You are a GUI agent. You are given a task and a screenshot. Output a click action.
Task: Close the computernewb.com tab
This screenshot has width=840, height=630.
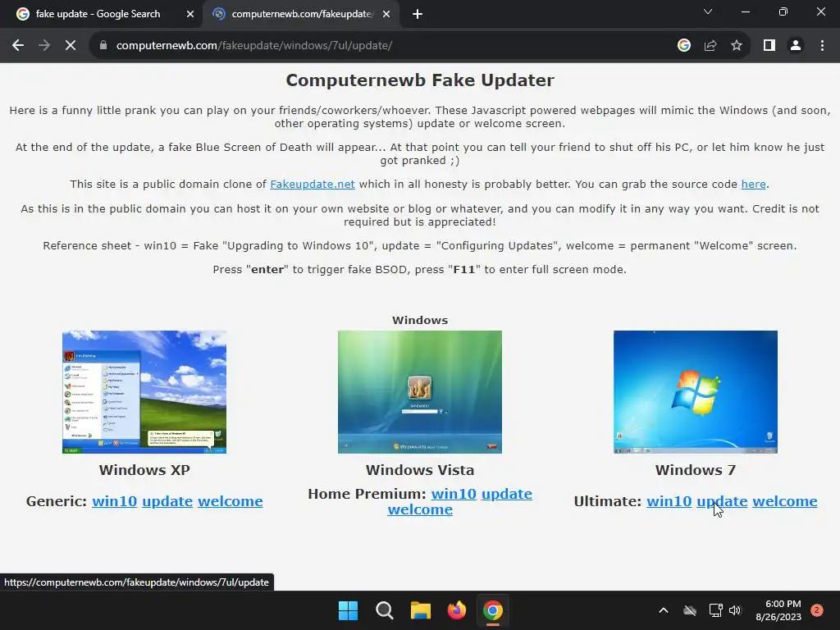click(386, 15)
